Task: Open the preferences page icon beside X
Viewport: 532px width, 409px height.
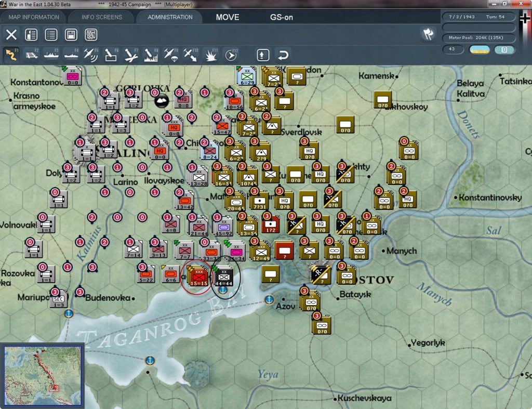Action: pos(31,35)
